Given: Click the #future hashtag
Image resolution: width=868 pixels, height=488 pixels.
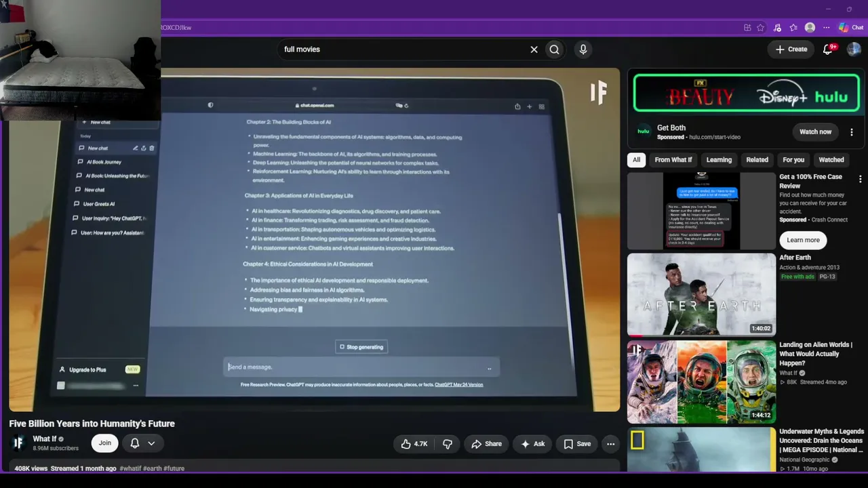Looking at the screenshot, I should pos(174,468).
